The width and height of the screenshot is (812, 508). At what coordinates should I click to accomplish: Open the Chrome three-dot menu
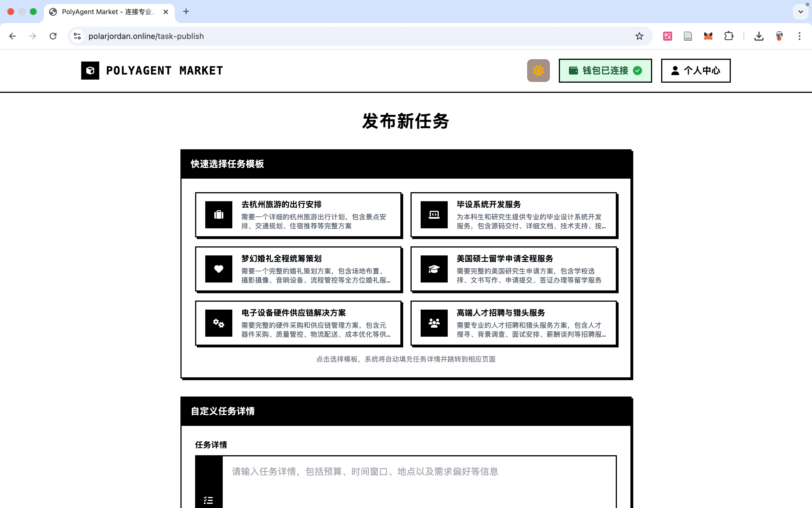800,36
